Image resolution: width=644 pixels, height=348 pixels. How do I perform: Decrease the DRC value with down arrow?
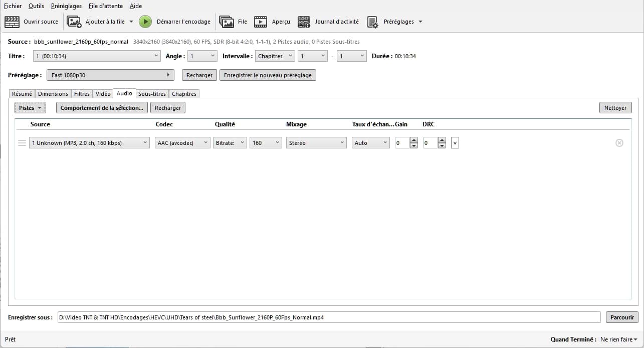(x=442, y=145)
